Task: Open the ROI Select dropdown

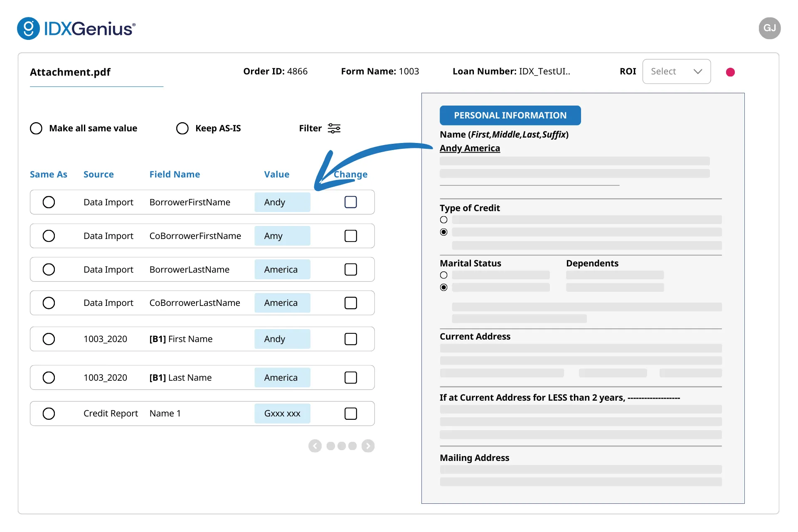Action: [676, 71]
